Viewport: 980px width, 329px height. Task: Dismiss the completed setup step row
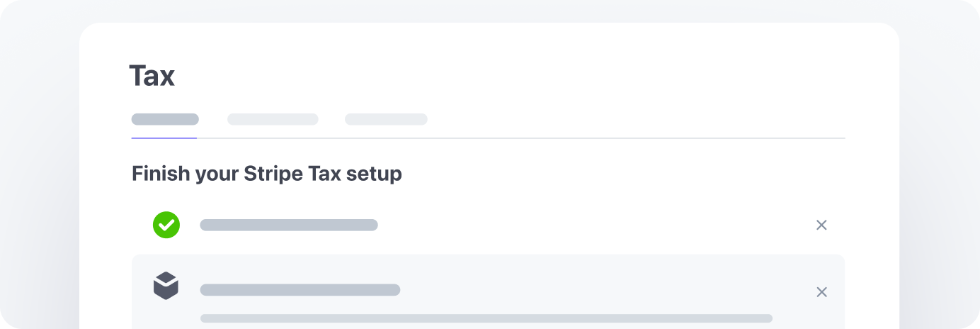coord(821,225)
